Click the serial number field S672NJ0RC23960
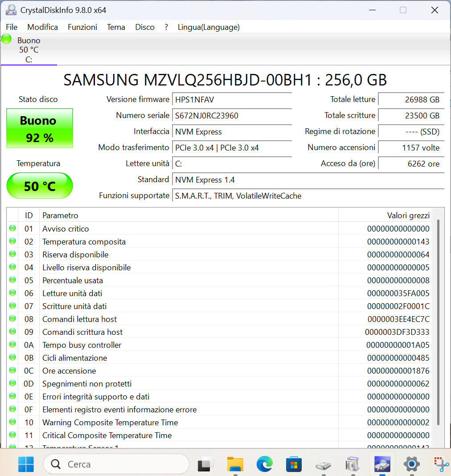The width and height of the screenshot is (451, 476). [232, 116]
